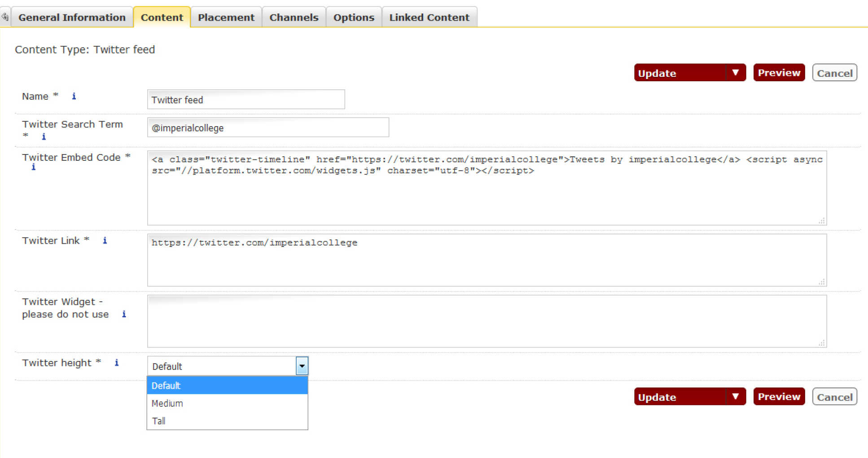Click the back arrow icon left of tabs

click(x=5, y=17)
